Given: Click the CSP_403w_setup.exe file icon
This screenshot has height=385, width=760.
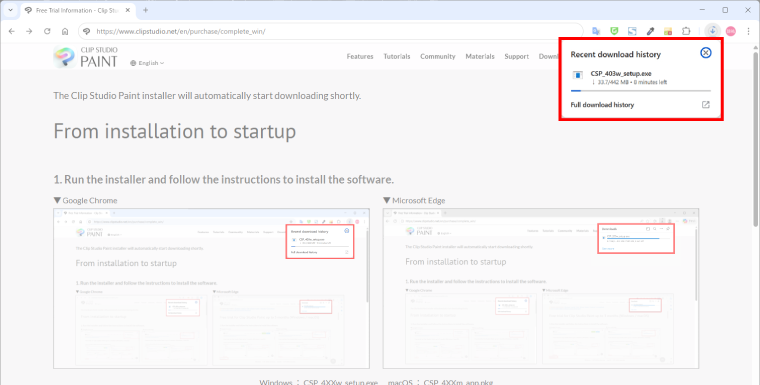Looking at the screenshot, I should [x=577, y=75].
